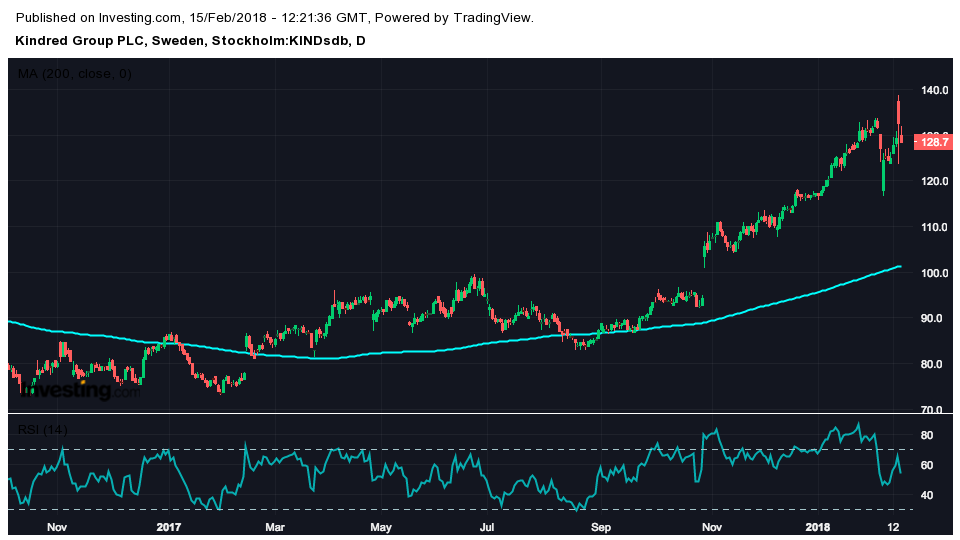Viewport: 960px width, 540px height.
Task: Click the current price tag 128.7
Action: (934, 142)
